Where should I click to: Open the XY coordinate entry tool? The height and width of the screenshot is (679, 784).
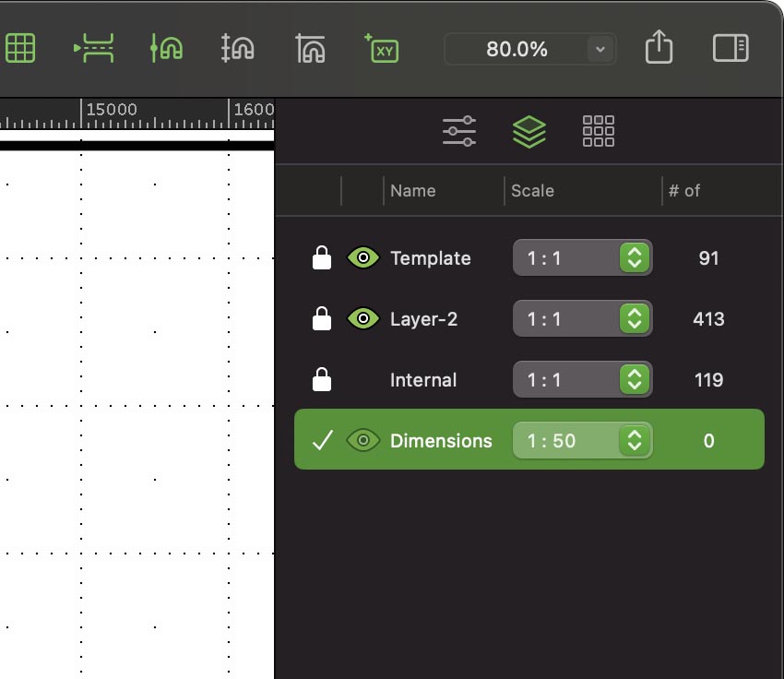(382, 48)
